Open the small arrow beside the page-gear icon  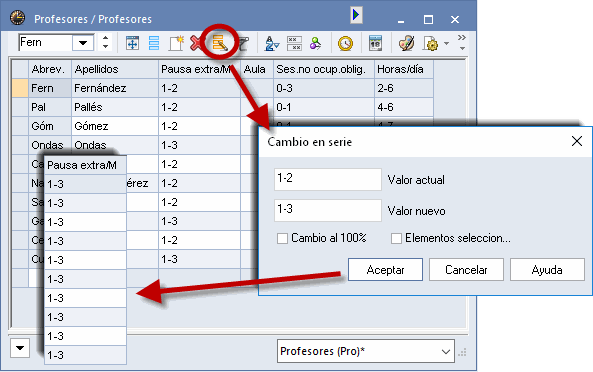(446, 43)
